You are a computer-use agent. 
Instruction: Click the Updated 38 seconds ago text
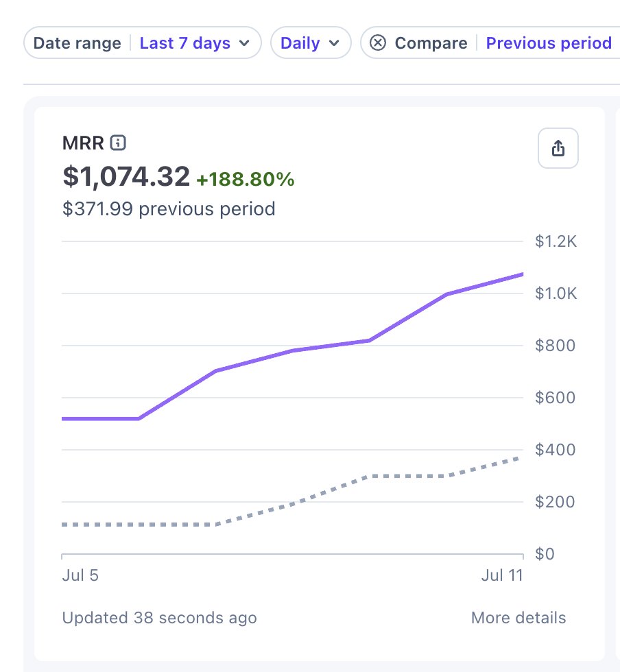tap(160, 618)
